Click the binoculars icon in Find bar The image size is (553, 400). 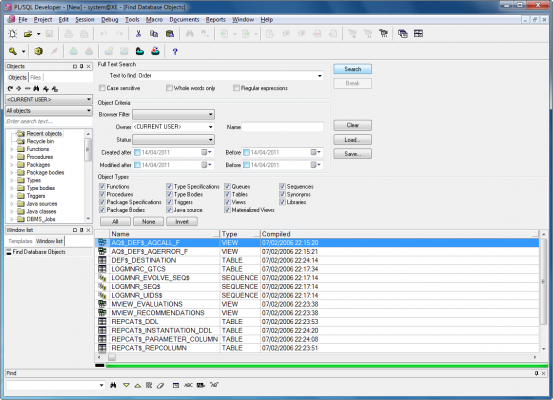[x=113, y=385]
